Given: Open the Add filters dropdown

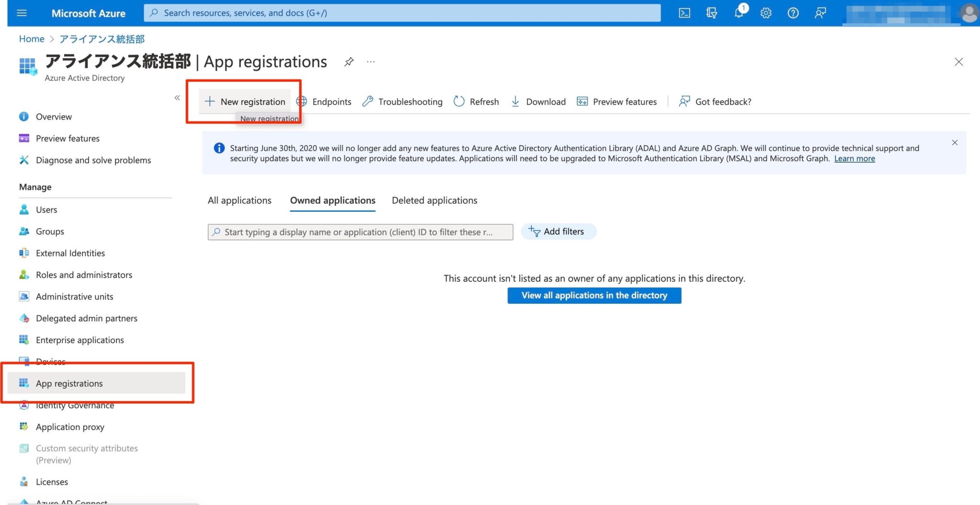Looking at the screenshot, I should click(x=558, y=231).
